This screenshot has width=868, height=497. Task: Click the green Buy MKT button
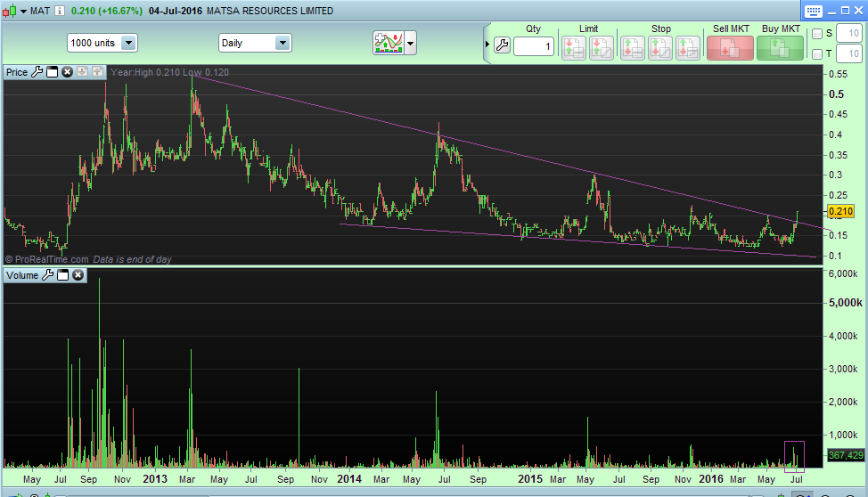780,48
